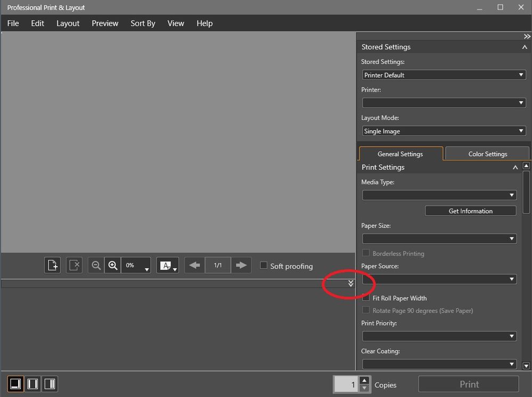This screenshot has width=532, height=397.
Task: Expand the Media Type dropdown
Action: coord(439,195)
